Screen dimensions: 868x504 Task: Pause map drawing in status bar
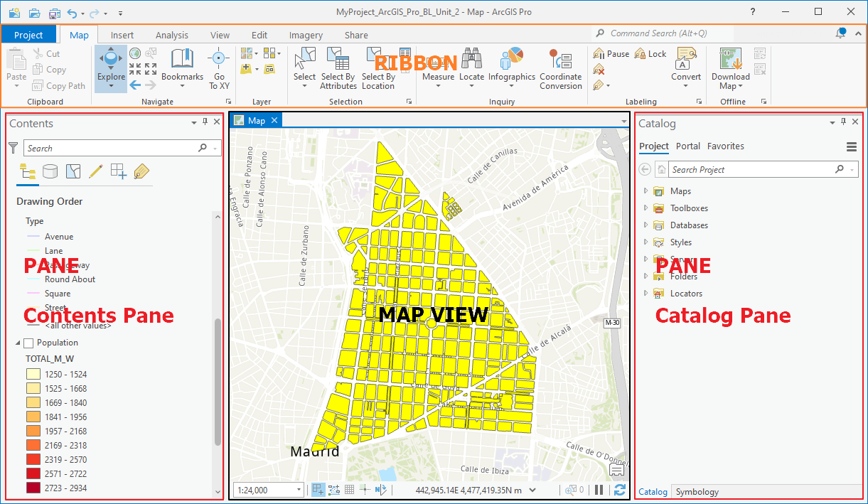point(599,490)
